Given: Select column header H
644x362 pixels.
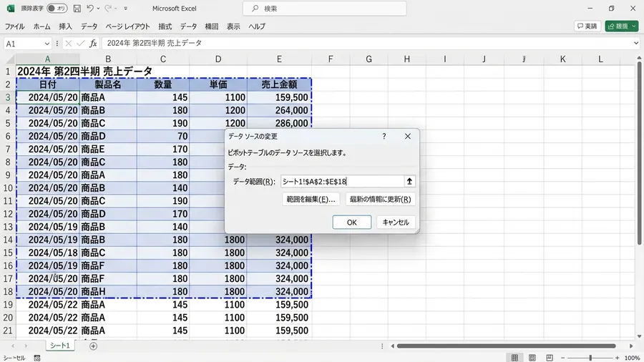Looking at the screenshot, I should [406, 59].
